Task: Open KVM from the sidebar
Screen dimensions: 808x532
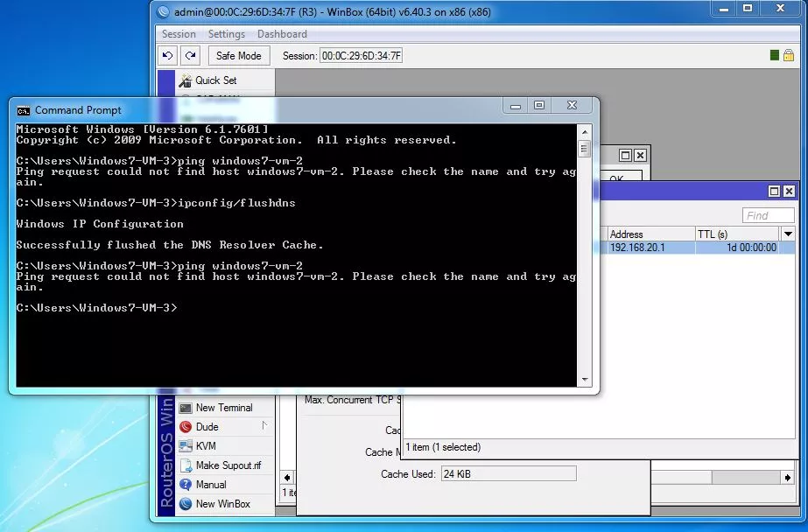Action: pos(206,446)
